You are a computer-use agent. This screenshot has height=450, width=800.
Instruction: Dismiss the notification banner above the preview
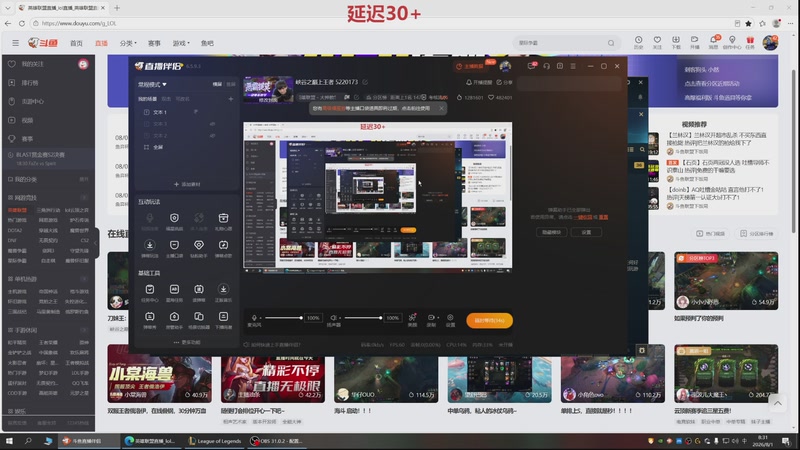click(441, 108)
